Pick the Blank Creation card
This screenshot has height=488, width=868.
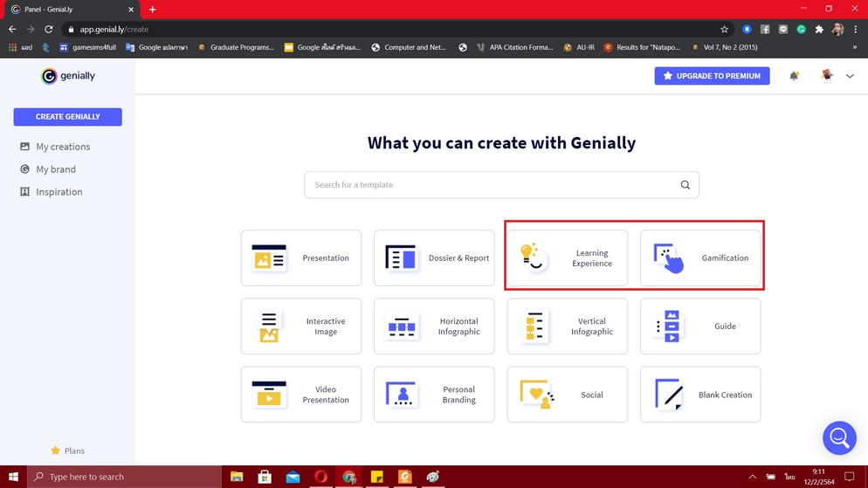(700, 395)
